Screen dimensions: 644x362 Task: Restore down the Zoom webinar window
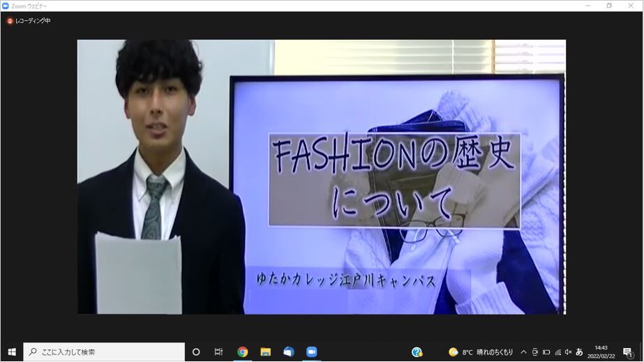[x=609, y=6]
